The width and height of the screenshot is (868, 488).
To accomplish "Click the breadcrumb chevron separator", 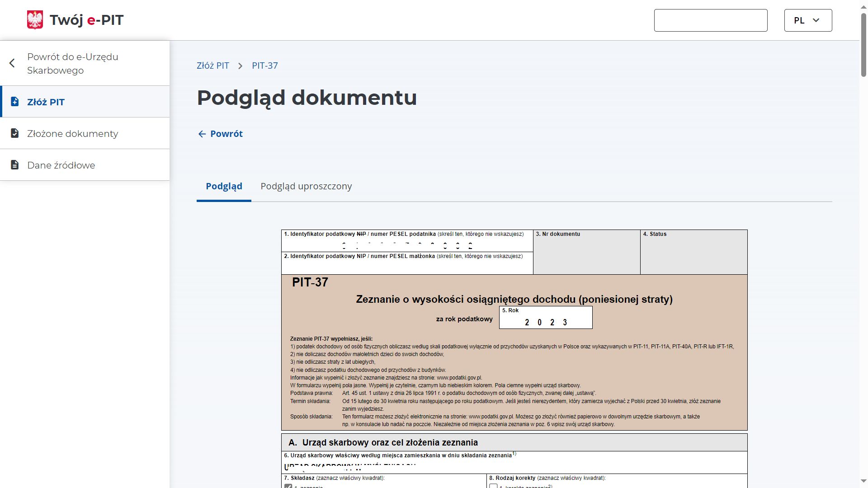I will click(241, 66).
